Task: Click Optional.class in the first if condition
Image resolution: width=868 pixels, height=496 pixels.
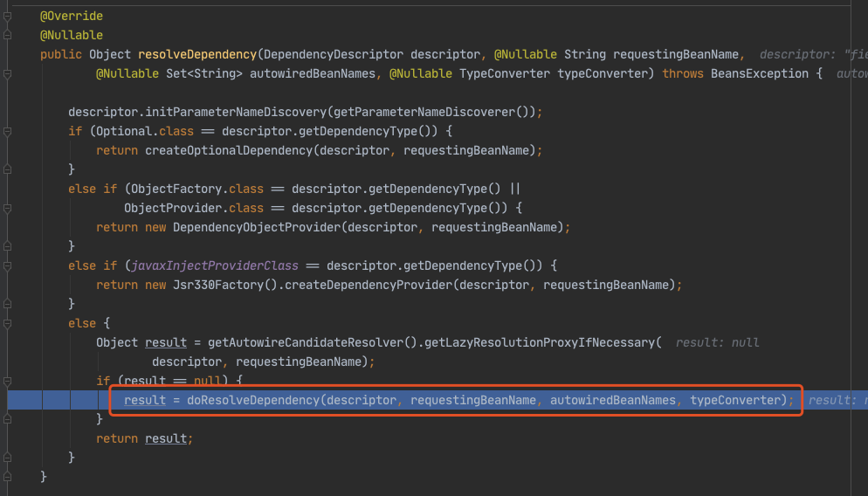Action: 145,131
